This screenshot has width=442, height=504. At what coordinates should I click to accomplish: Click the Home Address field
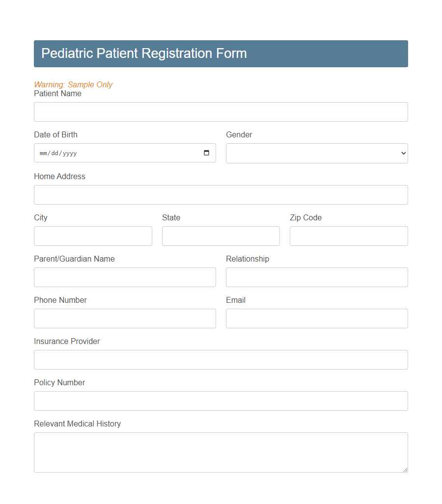pyautogui.click(x=221, y=195)
